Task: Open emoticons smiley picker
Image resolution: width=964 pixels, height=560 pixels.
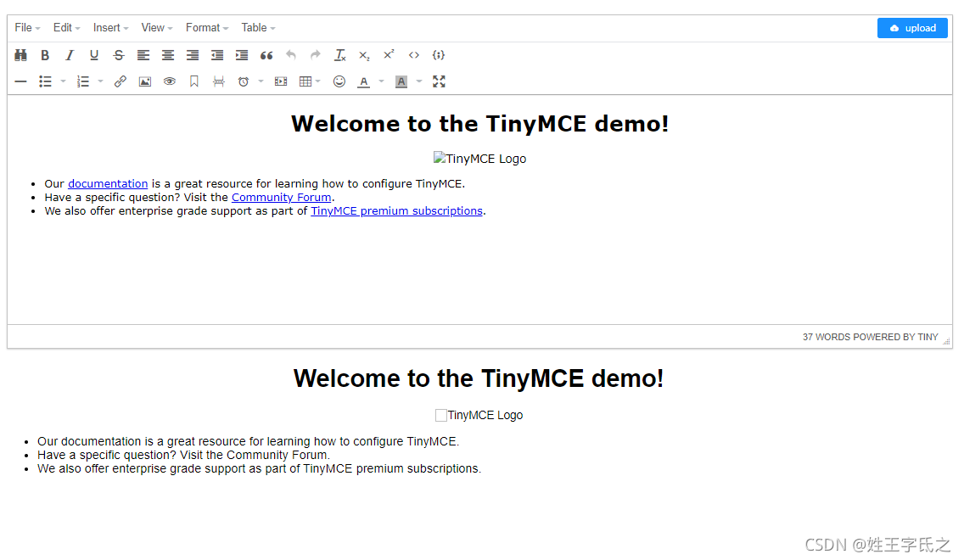Action: click(x=339, y=81)
